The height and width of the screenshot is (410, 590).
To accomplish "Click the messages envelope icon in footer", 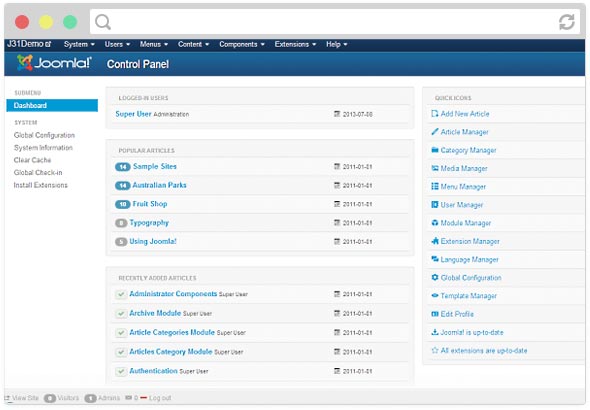I will [x=128, y=398].
